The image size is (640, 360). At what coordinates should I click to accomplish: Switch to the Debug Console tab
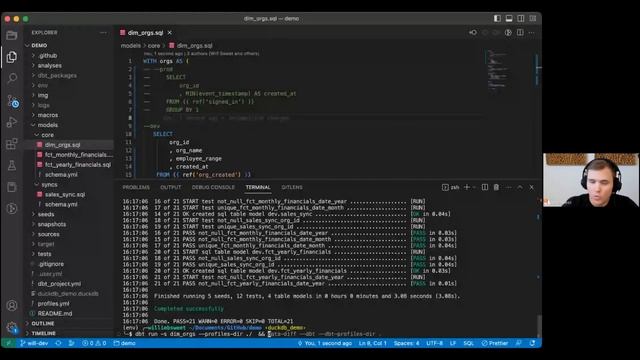[213, 187]
